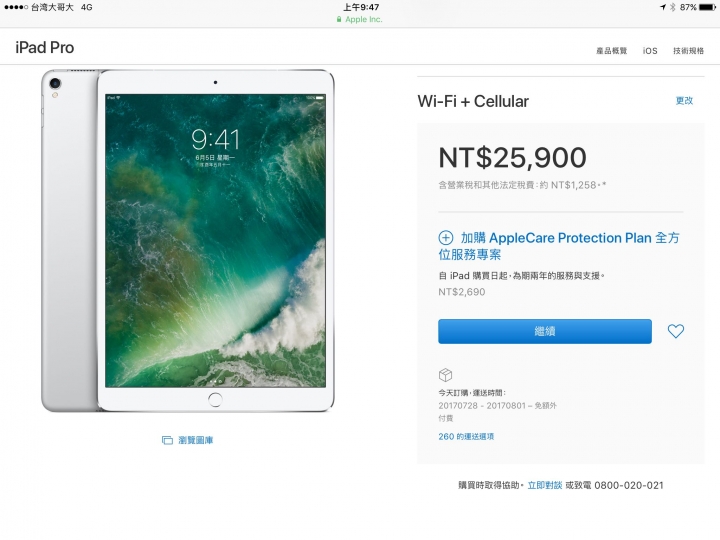Expand AppleCare Protection Plan add-on
This screenshot has width=720, height=540.
pyautogui.click(x=559, y=246)
